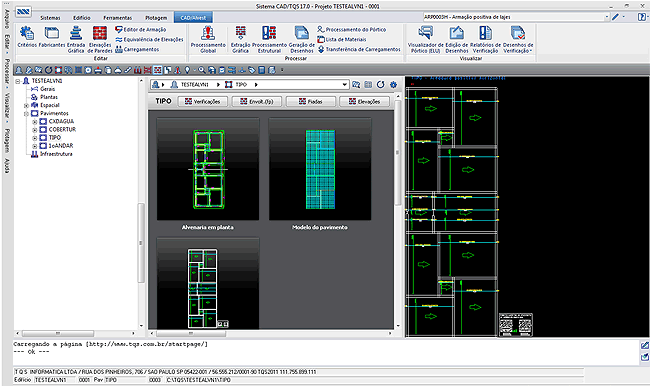The height and width of the screenshot is (386, 650).
Task: Collapse the Pavimentos tree node
Action: point(26,114)
